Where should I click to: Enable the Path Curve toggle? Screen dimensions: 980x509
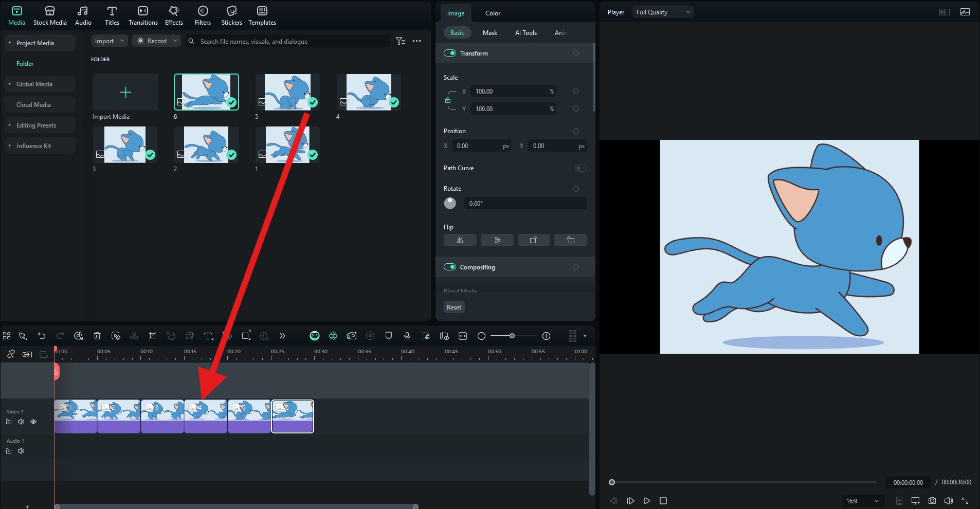580,168
